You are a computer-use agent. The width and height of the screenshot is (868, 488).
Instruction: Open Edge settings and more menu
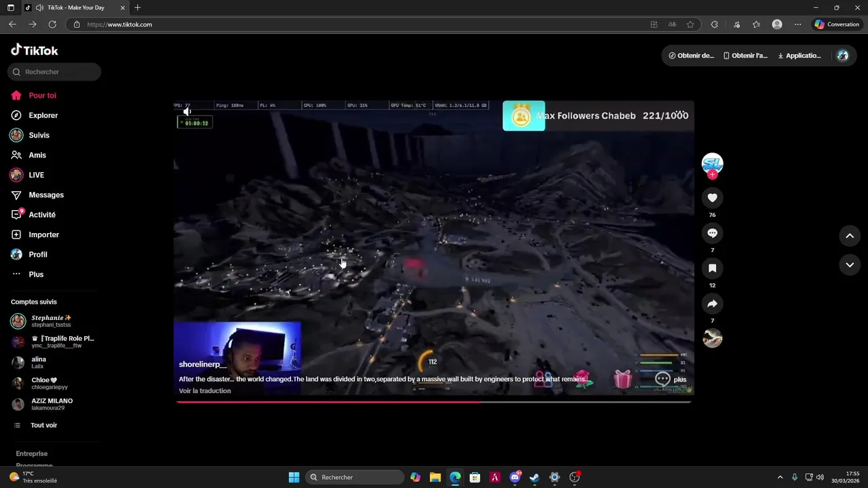click(797, 24)
